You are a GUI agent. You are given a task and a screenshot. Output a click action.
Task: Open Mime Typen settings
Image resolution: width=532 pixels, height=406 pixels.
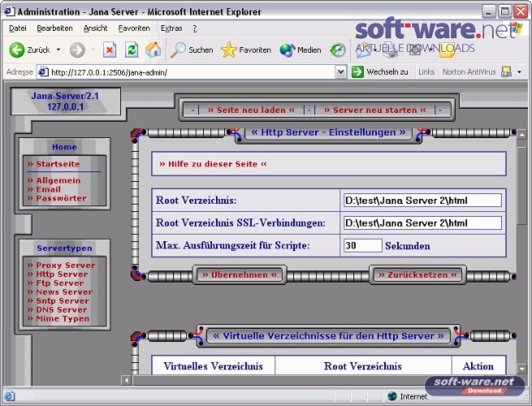pos(58,318)
